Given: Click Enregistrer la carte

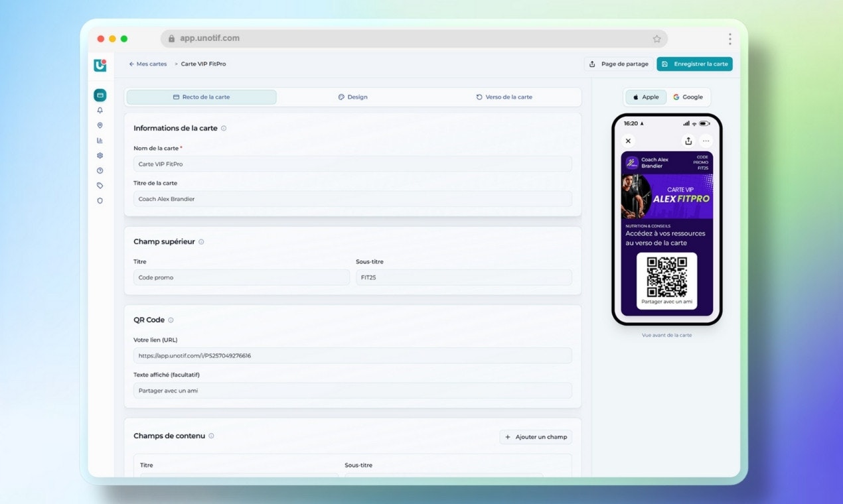Looking at the screenshot, I should coord(694,64).
